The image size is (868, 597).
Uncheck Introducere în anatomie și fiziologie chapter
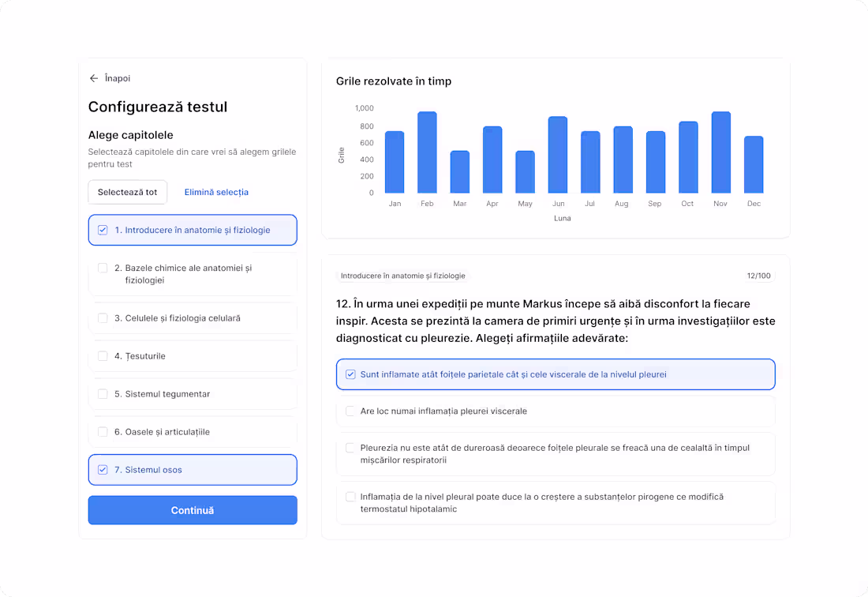pyautogui.click(x=103, y=230)
